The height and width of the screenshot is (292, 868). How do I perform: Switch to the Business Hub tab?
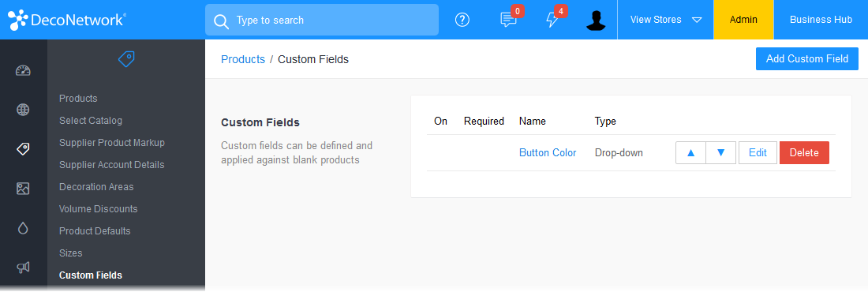(x=821, y=20)
